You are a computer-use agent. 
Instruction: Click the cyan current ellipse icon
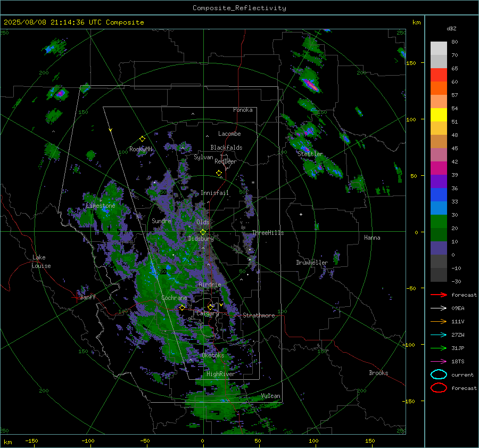439,374
